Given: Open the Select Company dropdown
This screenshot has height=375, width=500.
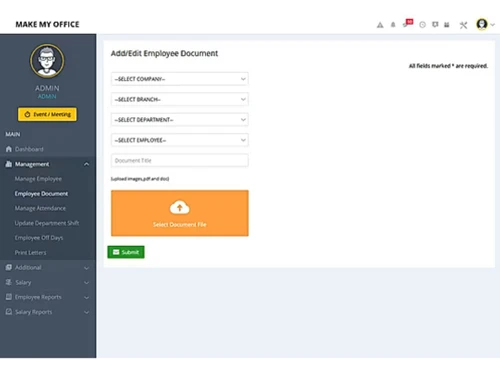Looking at the screenshot, I should pos(180,79).
